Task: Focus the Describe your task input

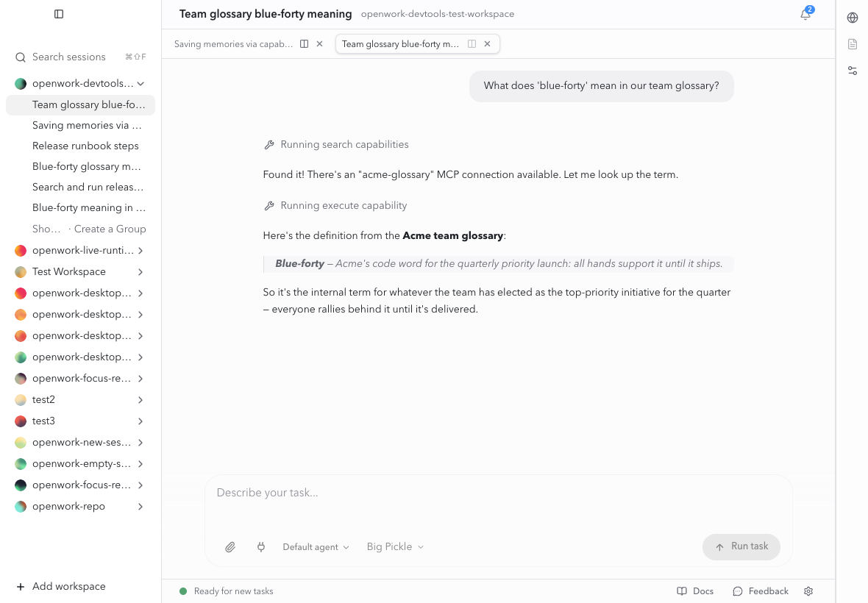Action: 498,493
